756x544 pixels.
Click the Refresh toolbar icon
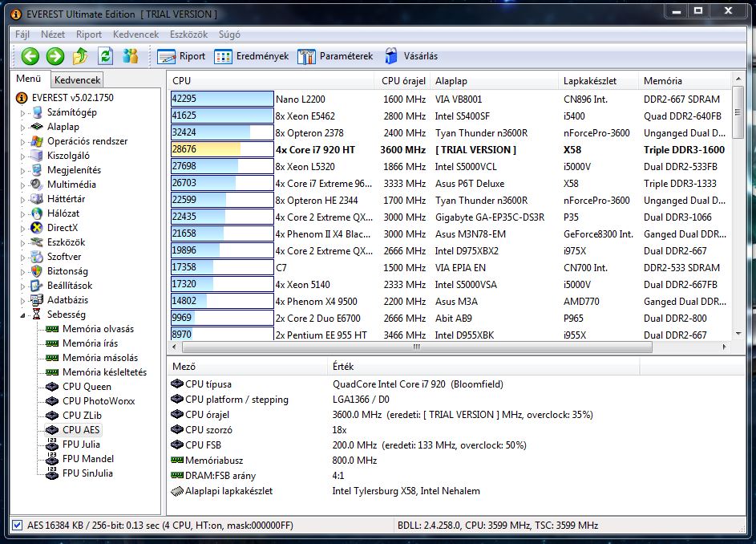(x=105, y=56)
